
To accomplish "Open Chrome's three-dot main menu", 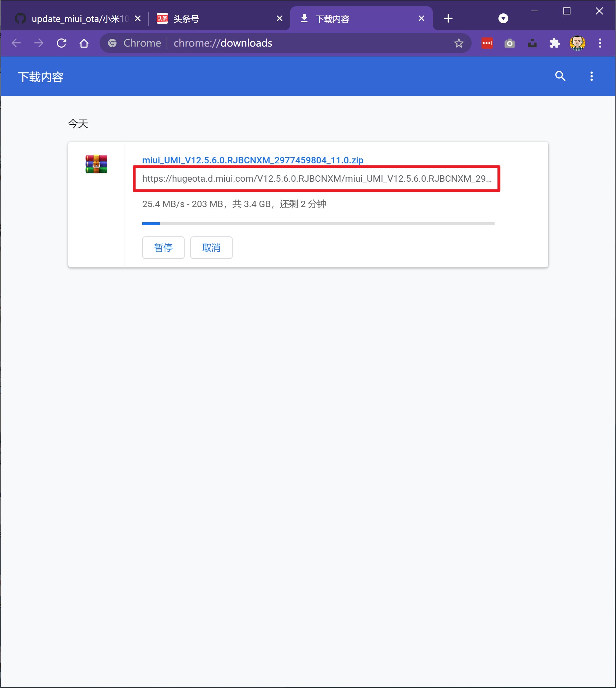I will coord(600,43).
